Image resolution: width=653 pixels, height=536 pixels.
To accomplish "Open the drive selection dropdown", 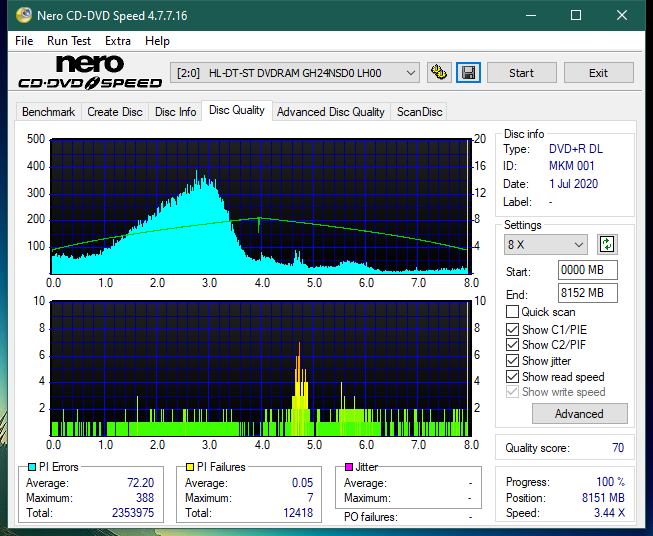I will coord(294,73).
